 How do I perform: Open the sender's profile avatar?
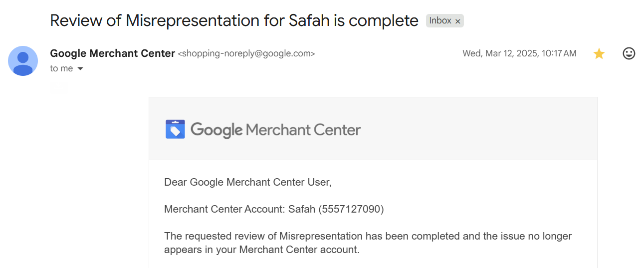tap(23, 61)
